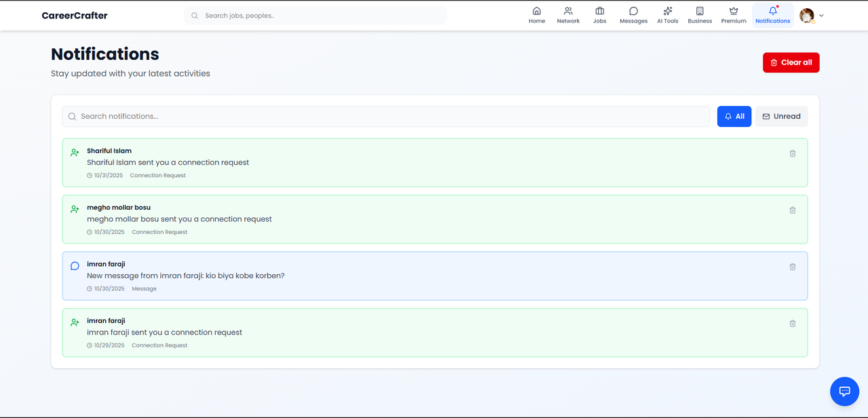
Task: Click the bell icon on All button
Action: 728,117
